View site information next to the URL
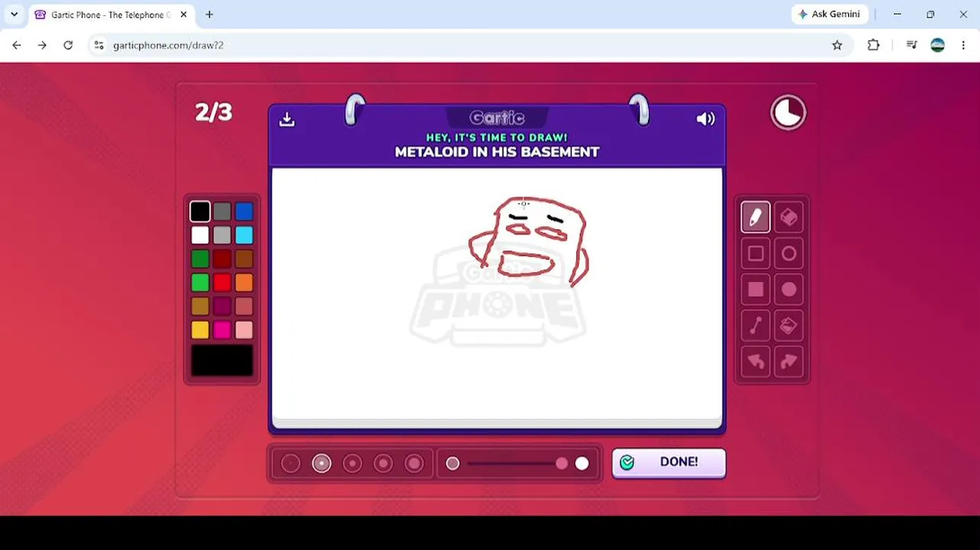This screenshot has width=980, height=550. coord(98,45)
